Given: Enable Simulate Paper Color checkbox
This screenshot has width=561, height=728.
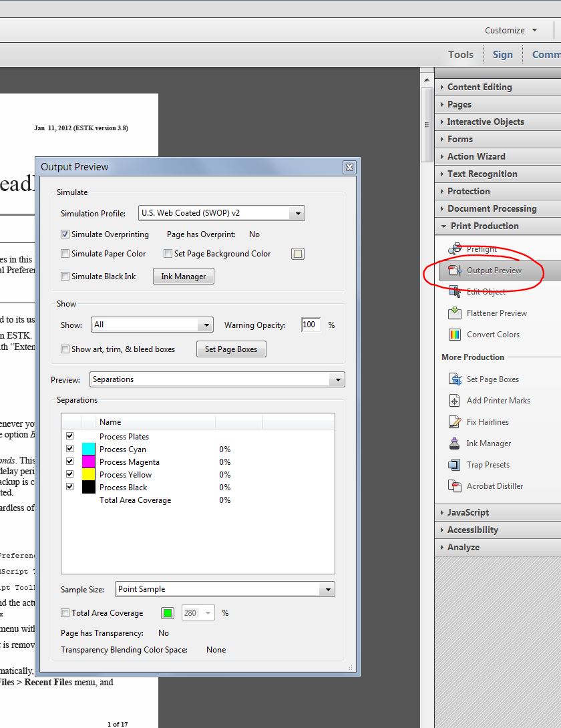Looking at the screenshot, I should 65,254.
